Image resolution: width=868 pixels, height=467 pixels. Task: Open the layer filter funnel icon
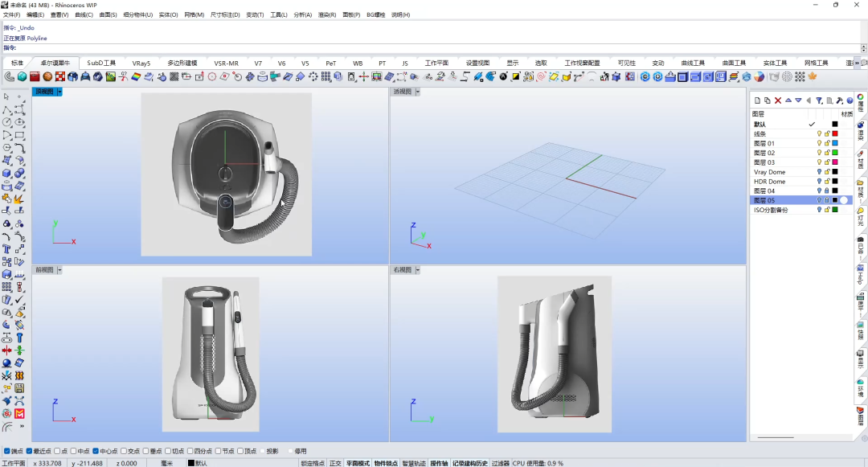819,100
